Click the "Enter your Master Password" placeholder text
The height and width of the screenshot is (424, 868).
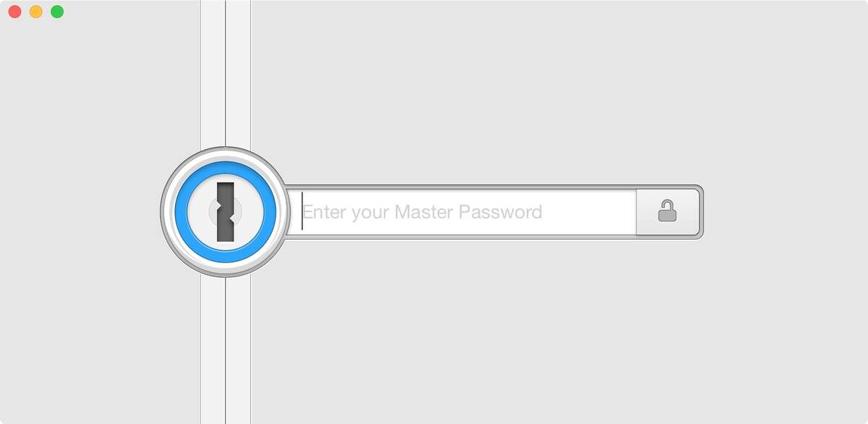point(422,212)
